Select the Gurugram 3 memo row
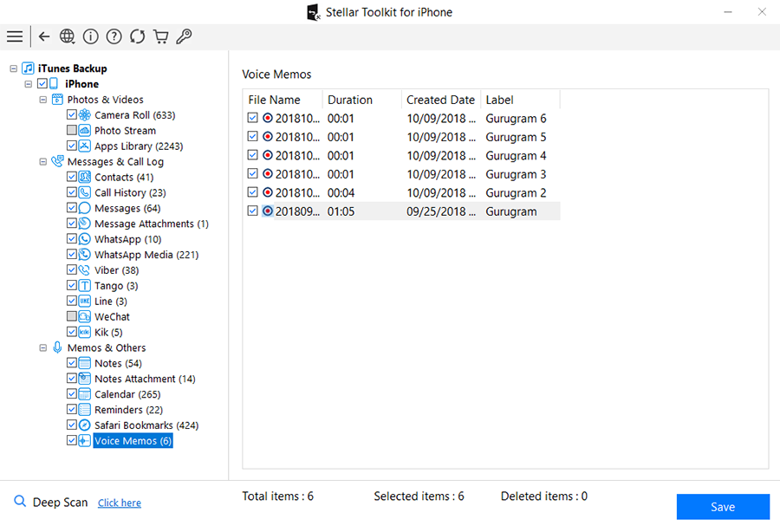Viewport: 780px width, 532px height. pyautogui.click(x=401, y=174)
